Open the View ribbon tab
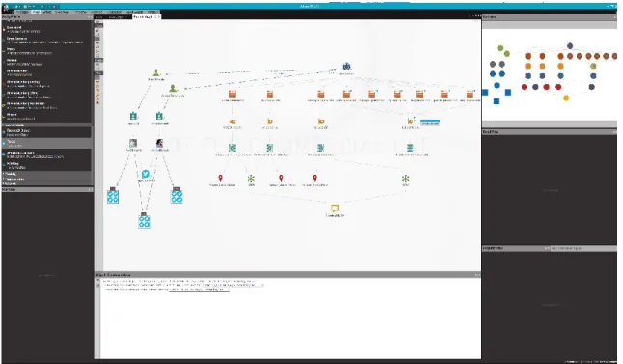 pyautogui.click(x=36, y=12)
